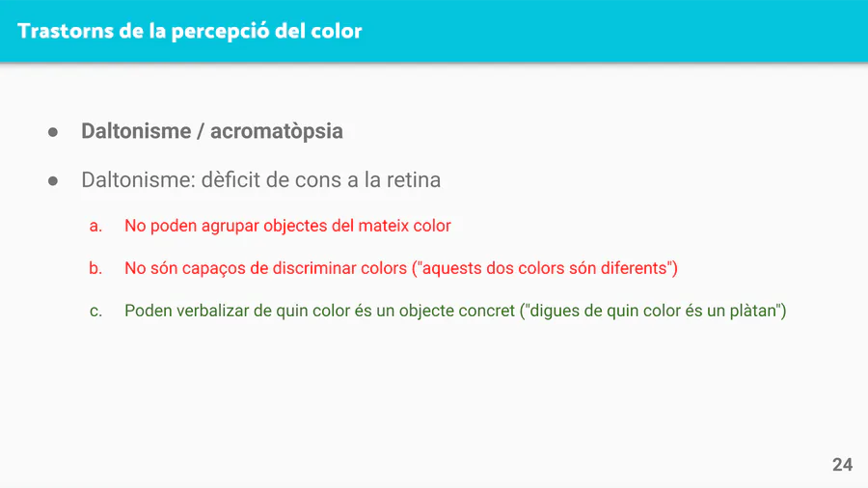Screen dimensions: 868x488
Task: Click the slide number 24
Action: click(x=842, y=465)
